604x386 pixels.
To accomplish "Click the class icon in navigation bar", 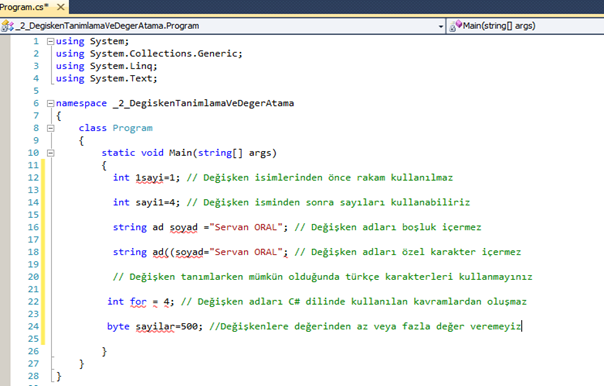I will point(8,26).
